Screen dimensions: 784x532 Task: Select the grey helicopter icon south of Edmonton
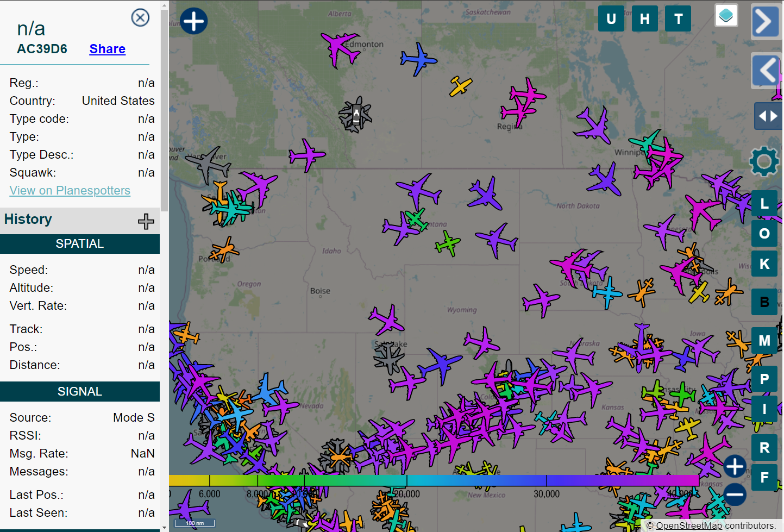355,115
